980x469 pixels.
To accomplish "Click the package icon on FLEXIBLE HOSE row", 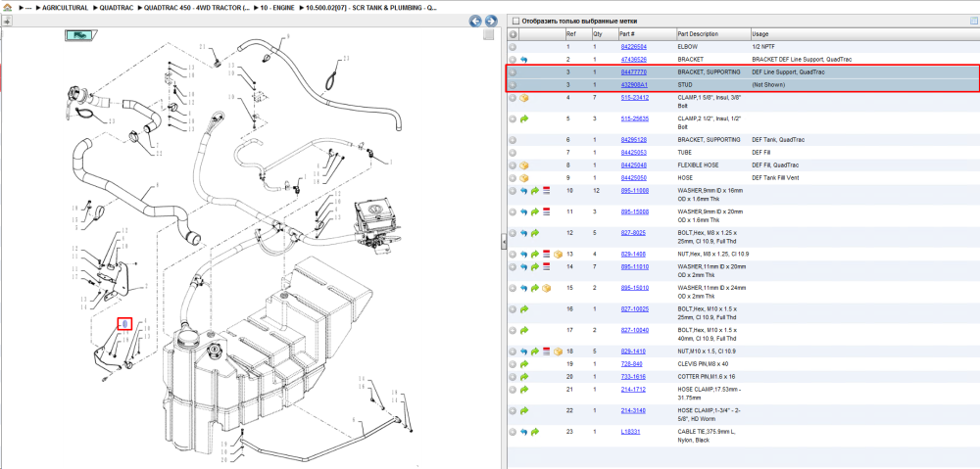I will pos(524,165).
